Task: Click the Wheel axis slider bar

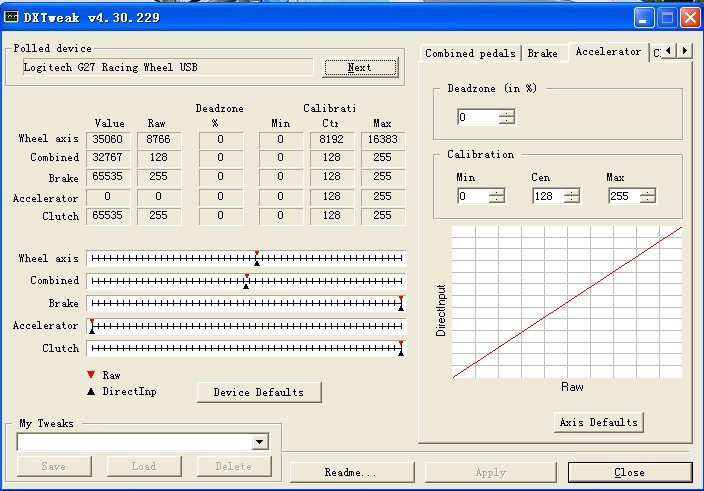Action: (x=246, y=259)
